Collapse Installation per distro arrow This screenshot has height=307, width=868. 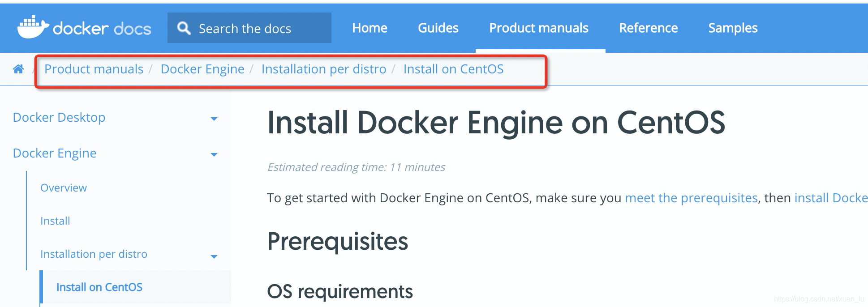point(214,256)
